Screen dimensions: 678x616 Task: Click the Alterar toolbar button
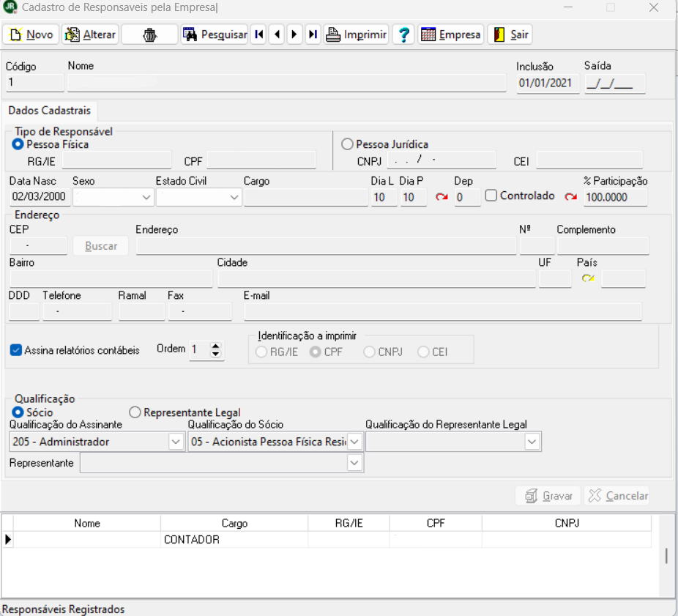(90, 34)
